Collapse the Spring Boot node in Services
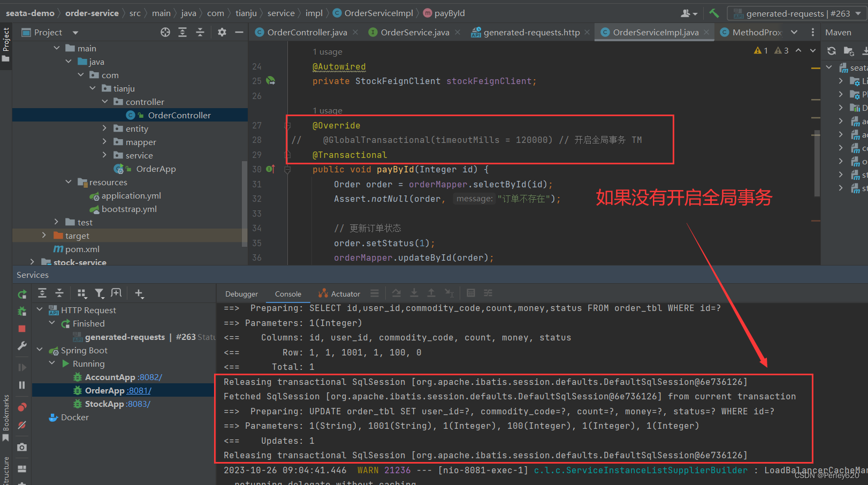 40,350
